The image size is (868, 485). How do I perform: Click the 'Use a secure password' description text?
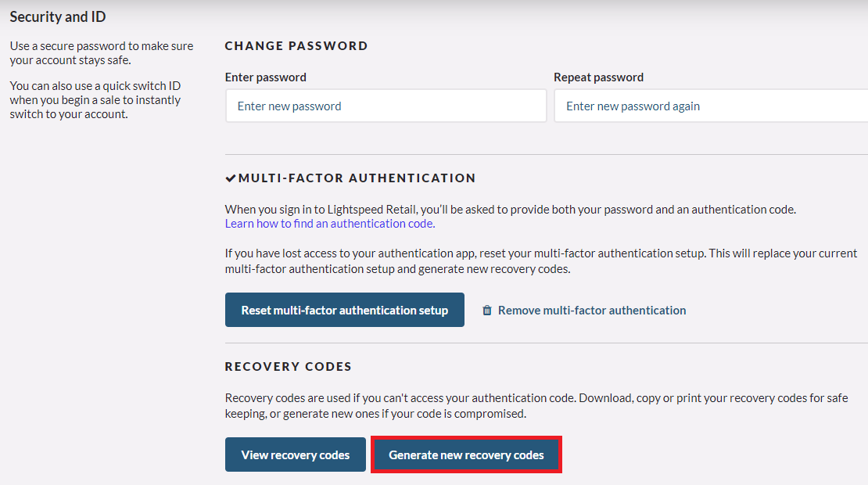(x=102, y=53)
